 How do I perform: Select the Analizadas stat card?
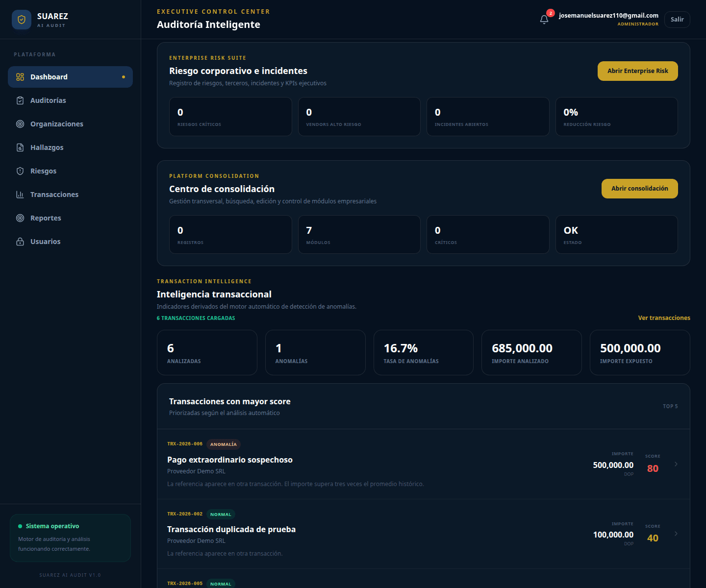click(x=207, y=353)
